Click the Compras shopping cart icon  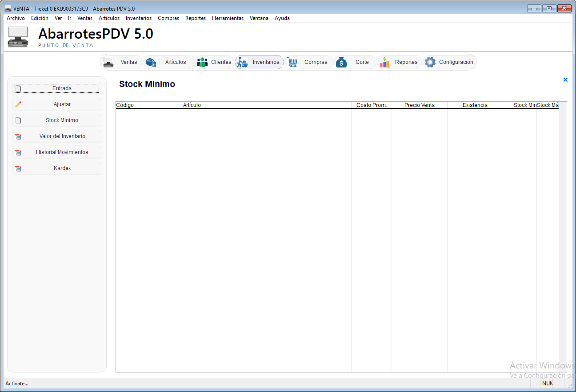[x=292, y=62]
